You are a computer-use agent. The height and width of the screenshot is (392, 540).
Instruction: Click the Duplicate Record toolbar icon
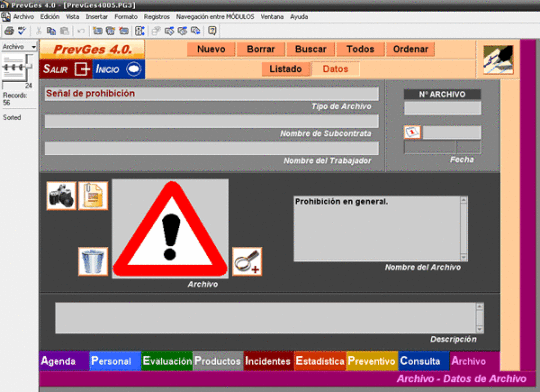[111, 31]
